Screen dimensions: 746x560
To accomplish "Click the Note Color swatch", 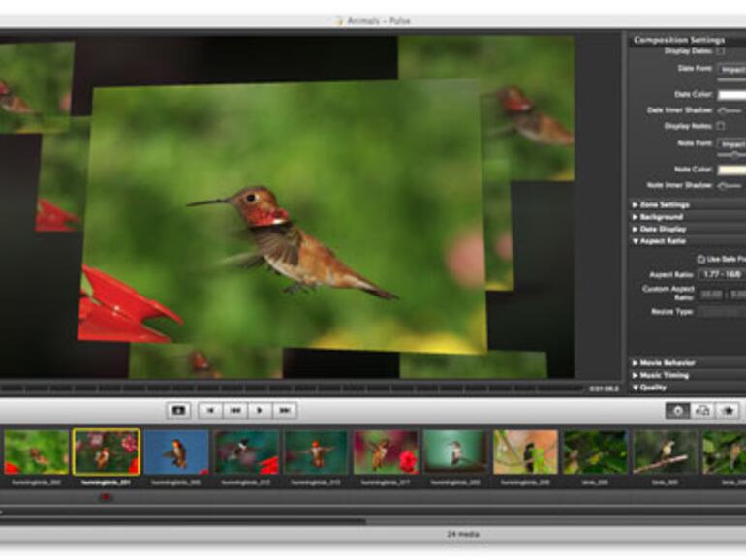I will point(731,170).
